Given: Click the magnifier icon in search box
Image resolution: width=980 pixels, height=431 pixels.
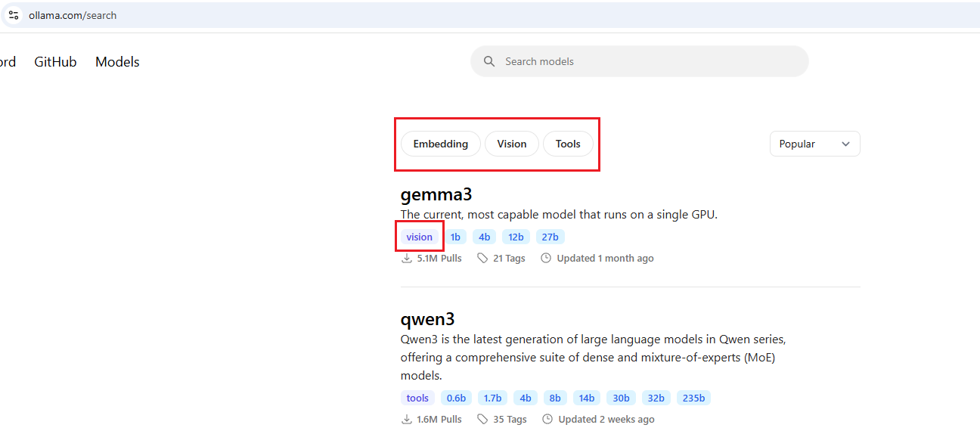Looking at the screenshot, I should (489, 61).
